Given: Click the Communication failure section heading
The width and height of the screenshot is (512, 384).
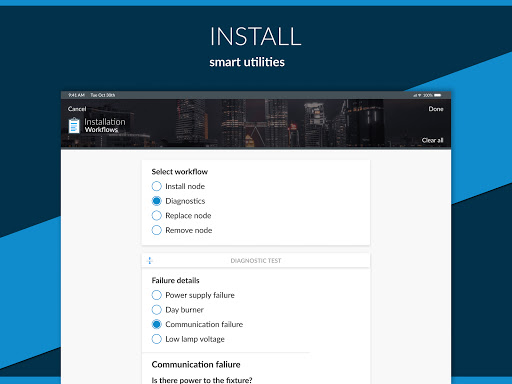Looking at the screenshot, I should point(196,365).
